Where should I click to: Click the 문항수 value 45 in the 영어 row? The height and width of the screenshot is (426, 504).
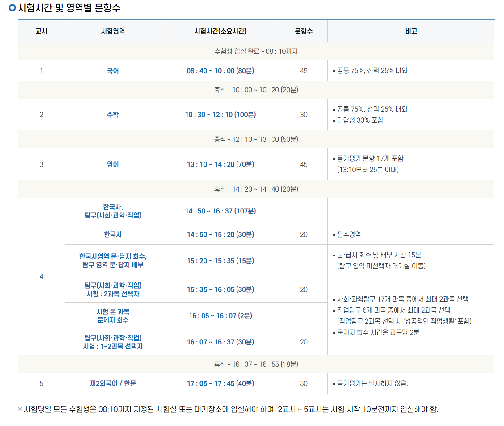tap(304, 164)
